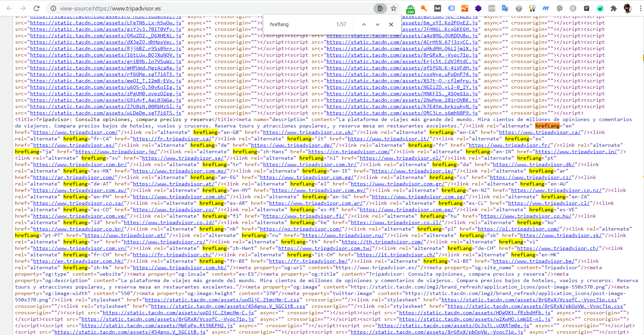Close the find bar
Viewport: 644px width, 335px height.
click(x=391, y=24)
